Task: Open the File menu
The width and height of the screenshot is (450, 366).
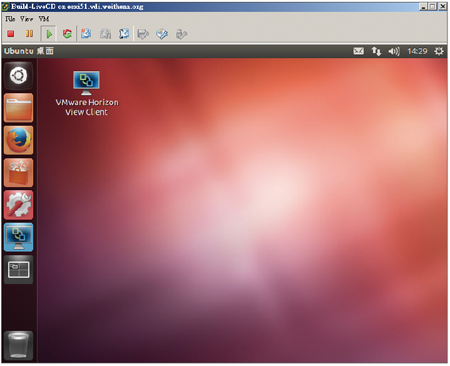Action: click(x=10, y=19)
